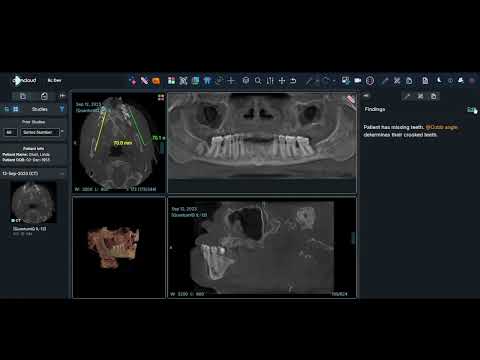
Task: Click the panoramic dental view
Action: point(262,143)
